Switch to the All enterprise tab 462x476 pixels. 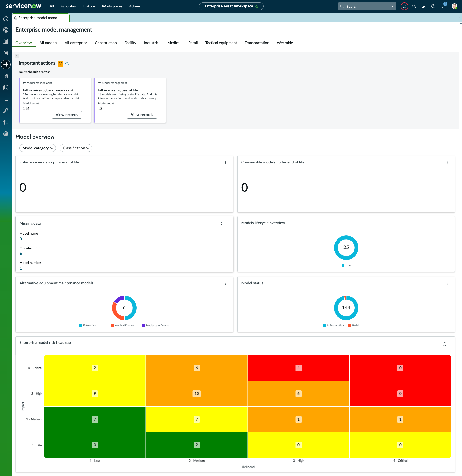(76, 43)
